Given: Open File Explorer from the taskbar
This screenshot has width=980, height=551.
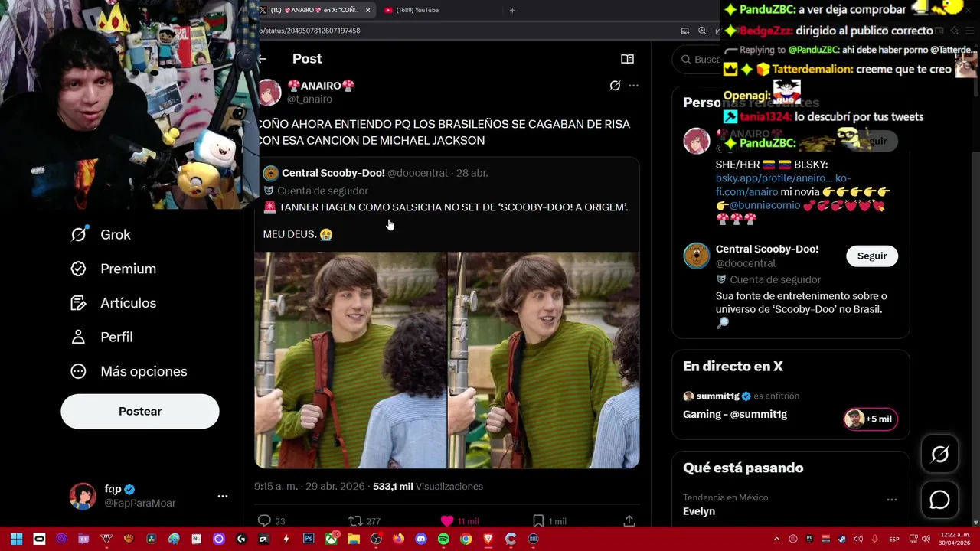Looking at the screenshot, I should pyautogui.click(x=354, y=539).
